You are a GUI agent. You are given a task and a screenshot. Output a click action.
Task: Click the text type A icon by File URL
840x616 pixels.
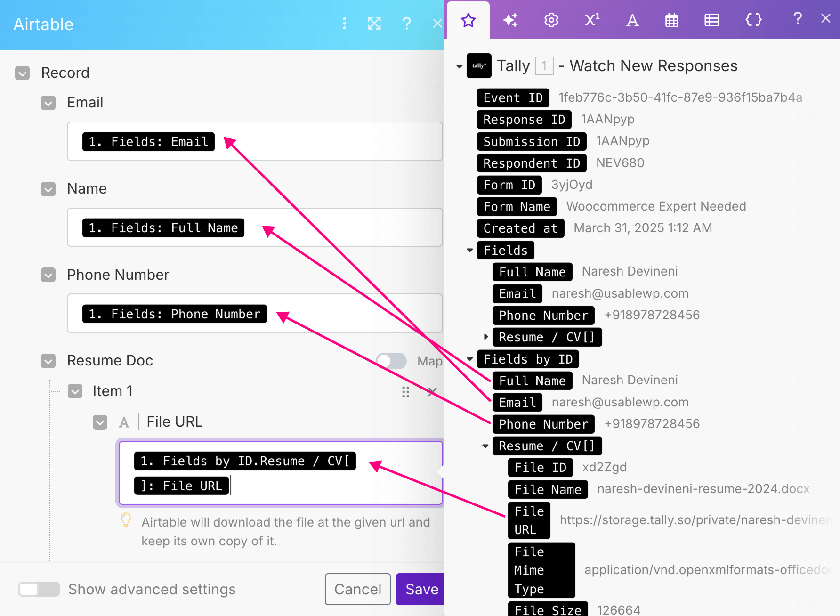pyautogui.click(x=124, y=422)
